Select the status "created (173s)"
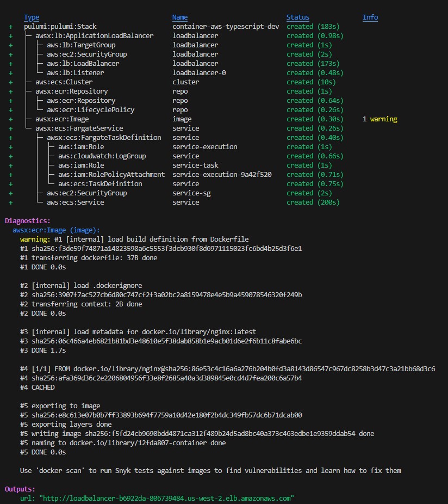448x504 pixels. (x=313, y=64)
